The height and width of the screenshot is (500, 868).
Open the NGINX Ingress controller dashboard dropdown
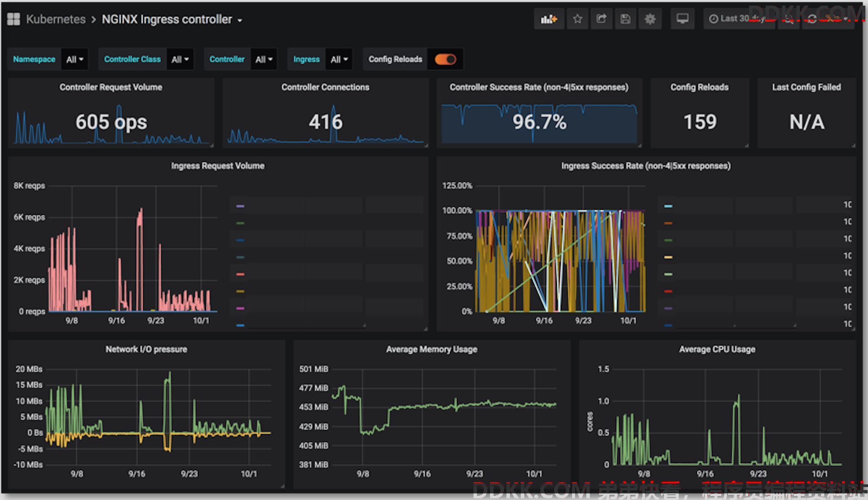[172, 19]
